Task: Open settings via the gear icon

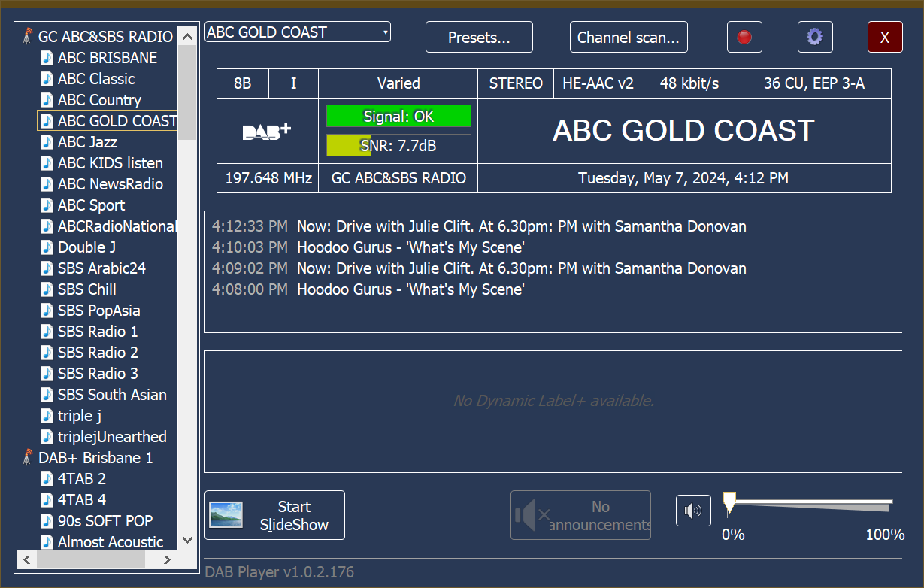Action: click(814, 37)
